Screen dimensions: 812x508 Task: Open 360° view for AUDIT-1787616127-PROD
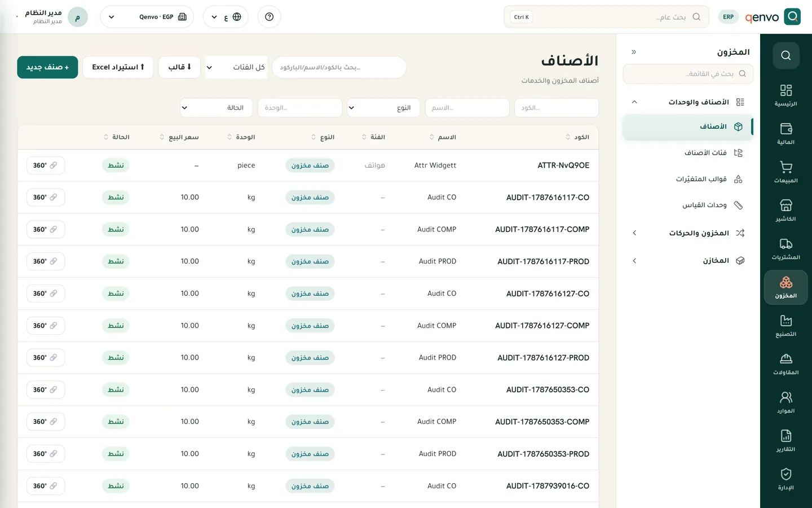tap(45, 358)
